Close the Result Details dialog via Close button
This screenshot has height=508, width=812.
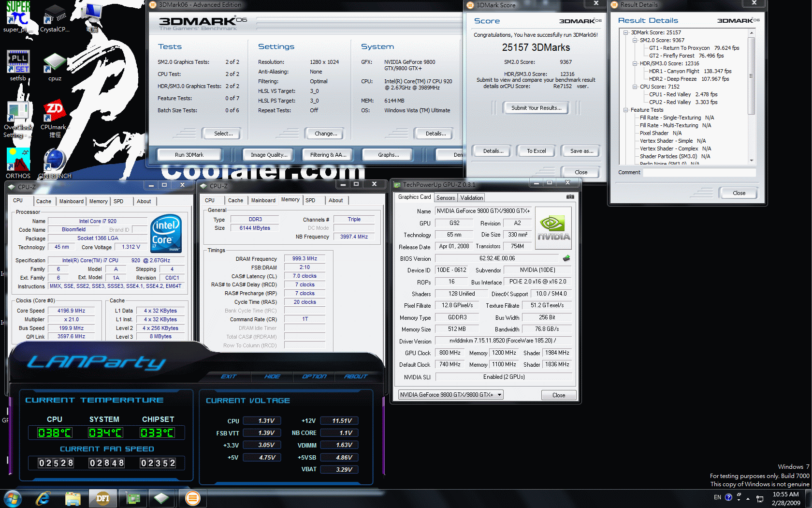pyautogui.click(x=739, y=193)
